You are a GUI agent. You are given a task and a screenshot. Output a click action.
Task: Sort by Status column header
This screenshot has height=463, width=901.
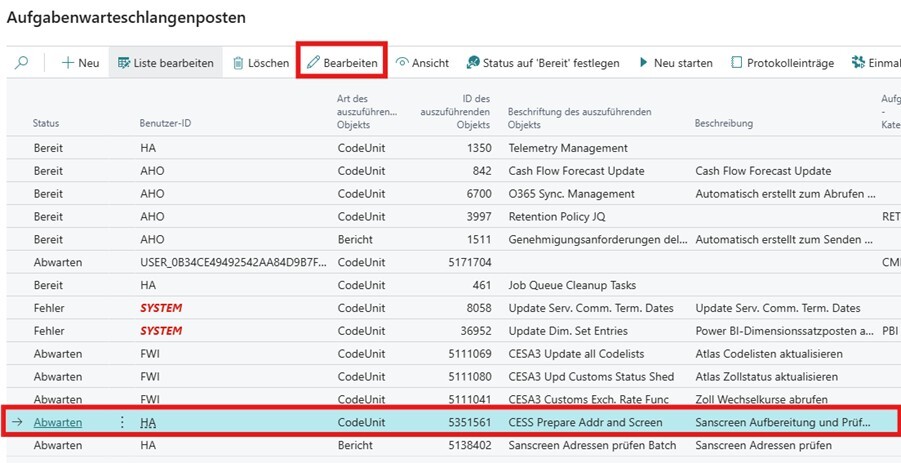click(46, 123)
